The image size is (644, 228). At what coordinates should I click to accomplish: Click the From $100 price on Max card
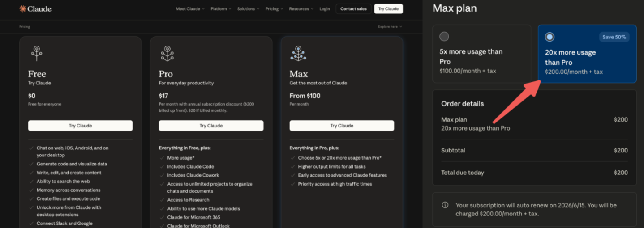305,96
